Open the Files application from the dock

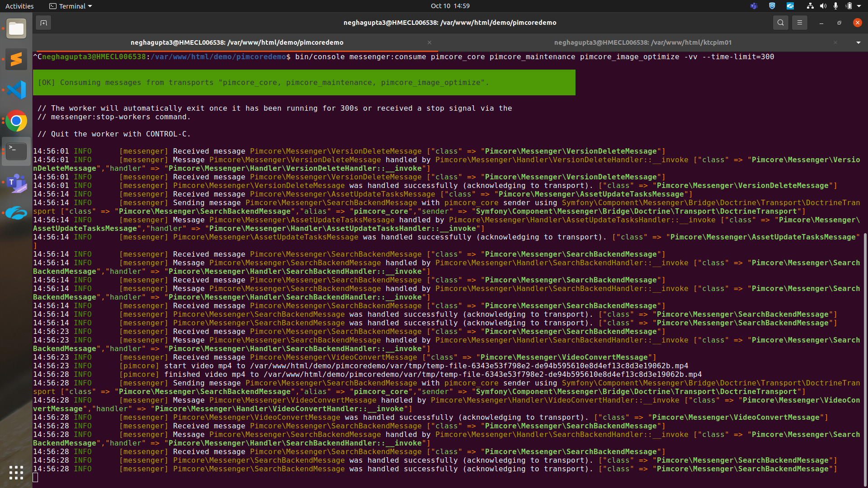16,28
